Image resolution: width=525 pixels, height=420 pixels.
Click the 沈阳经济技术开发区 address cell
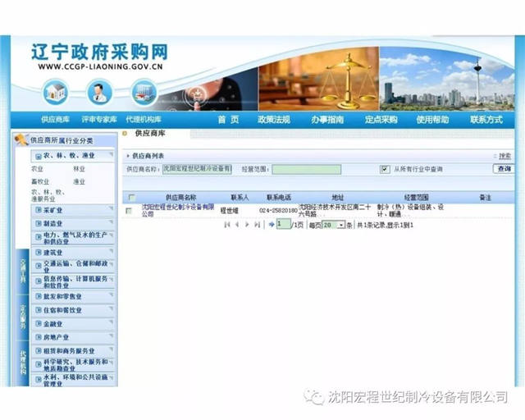point(335,210)
